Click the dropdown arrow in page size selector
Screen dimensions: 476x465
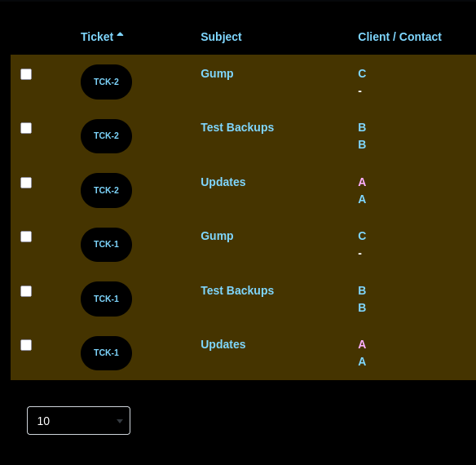(x=120, y=421)
